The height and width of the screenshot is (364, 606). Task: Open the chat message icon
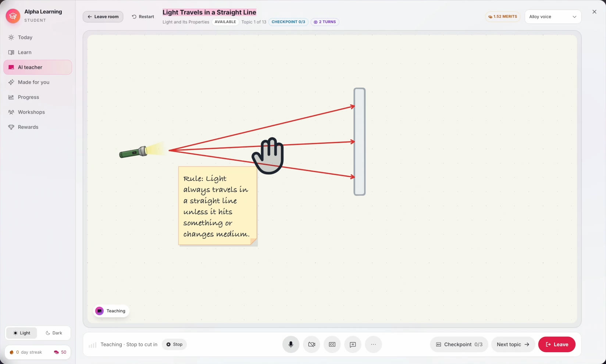coord(353,345)
